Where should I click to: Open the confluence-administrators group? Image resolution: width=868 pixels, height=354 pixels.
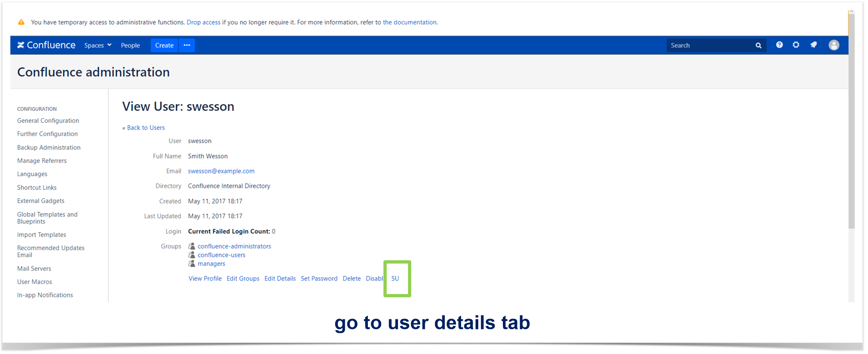pyautogui.click(x=234, y=246)
